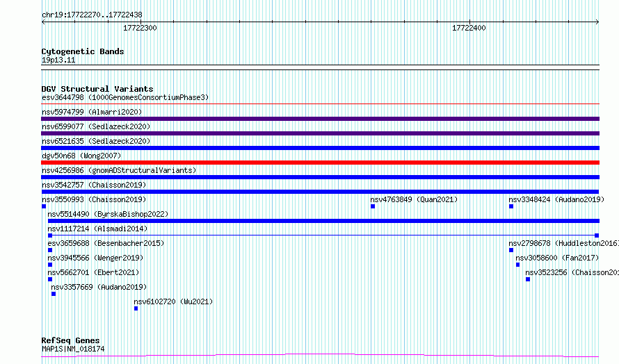
Task: Open nsv3945566 (Wenger2019) label
Action: [x=95, y=258]
